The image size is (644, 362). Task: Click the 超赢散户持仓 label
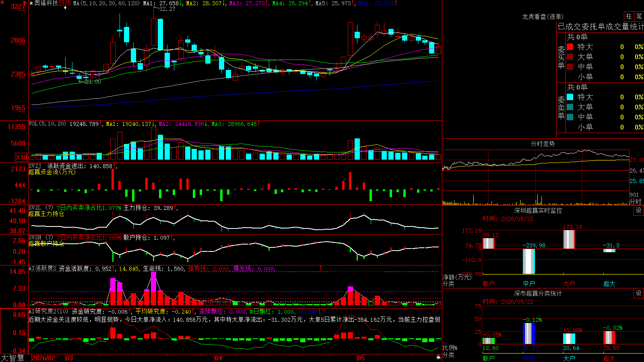point(46,244)
